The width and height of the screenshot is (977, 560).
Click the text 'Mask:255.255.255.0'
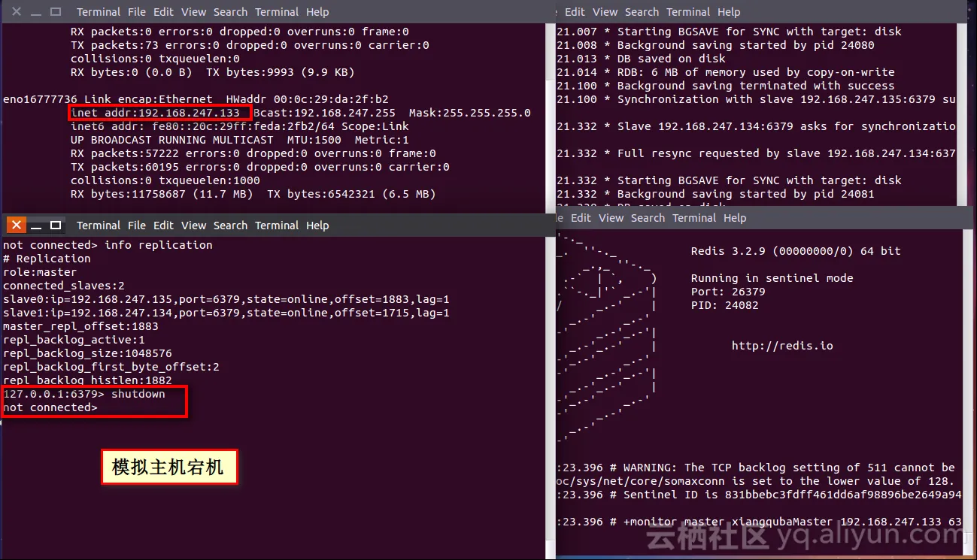click(470, 113)
